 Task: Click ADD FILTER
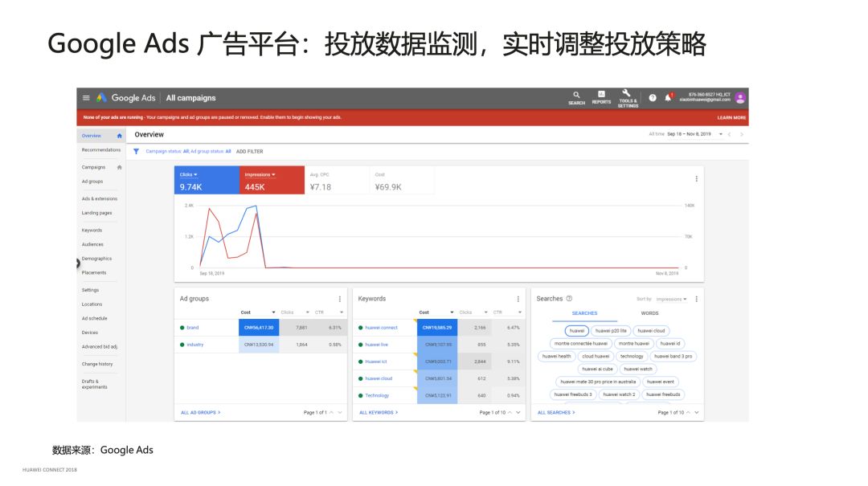[x=250, y=151]
